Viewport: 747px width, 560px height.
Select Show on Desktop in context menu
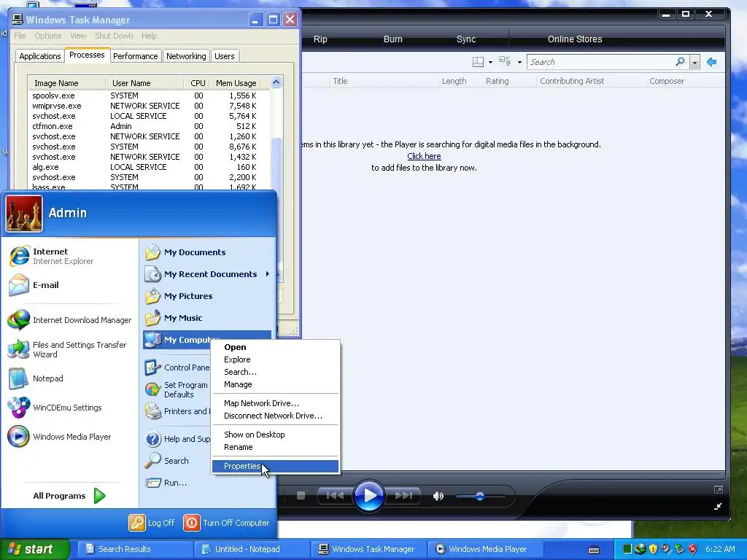(x=275, y=435)
